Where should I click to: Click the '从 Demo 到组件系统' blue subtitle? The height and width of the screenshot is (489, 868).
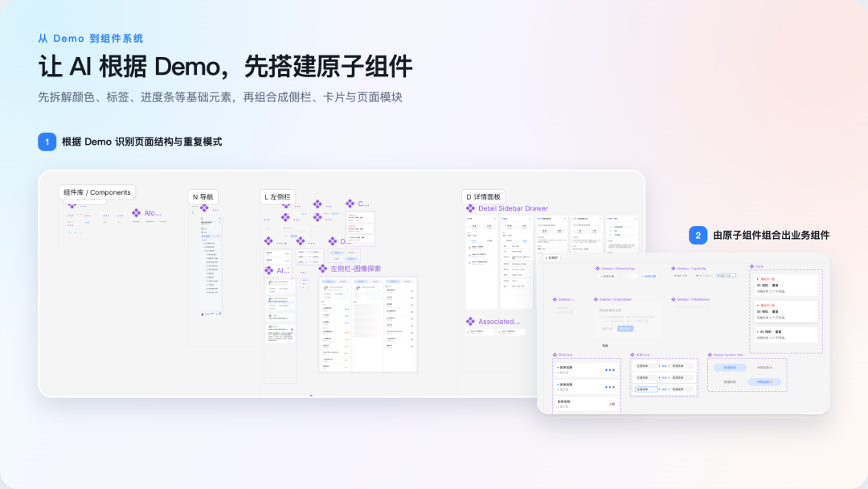pos(91,39)
